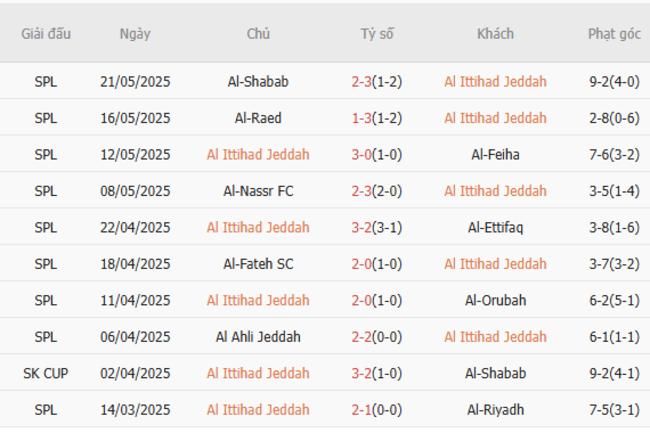Select Al-Feiha in the away column
The image size is (650, 433).
pos(495,155)
